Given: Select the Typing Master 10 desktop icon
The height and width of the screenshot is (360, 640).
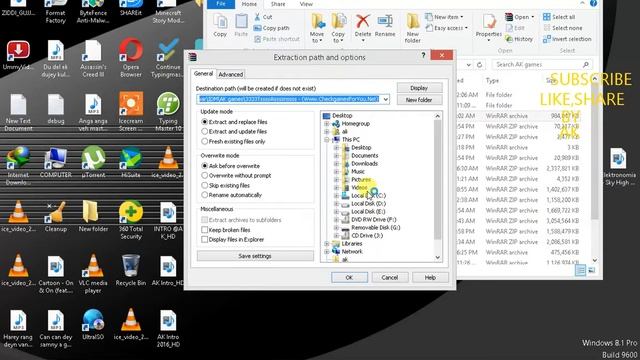Looking at the screenshot, I should coord(168,111).
